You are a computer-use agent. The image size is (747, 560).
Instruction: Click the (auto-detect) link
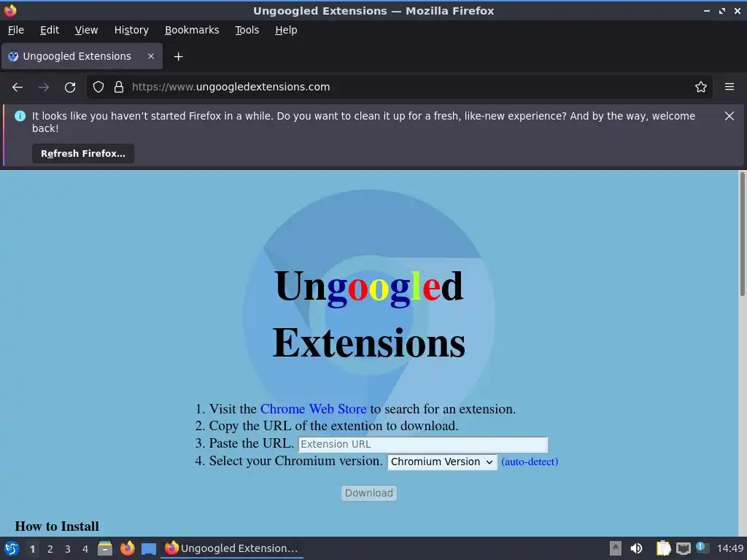click(530, 462)
